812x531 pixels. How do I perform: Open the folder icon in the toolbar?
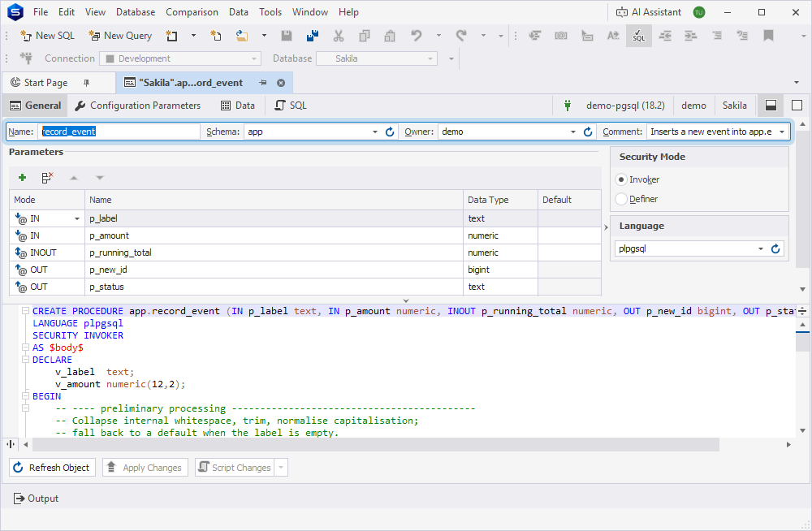pos(242,36)
